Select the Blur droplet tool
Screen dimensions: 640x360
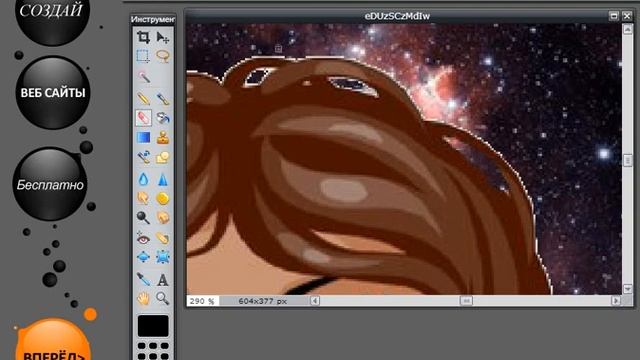point(143,179)
